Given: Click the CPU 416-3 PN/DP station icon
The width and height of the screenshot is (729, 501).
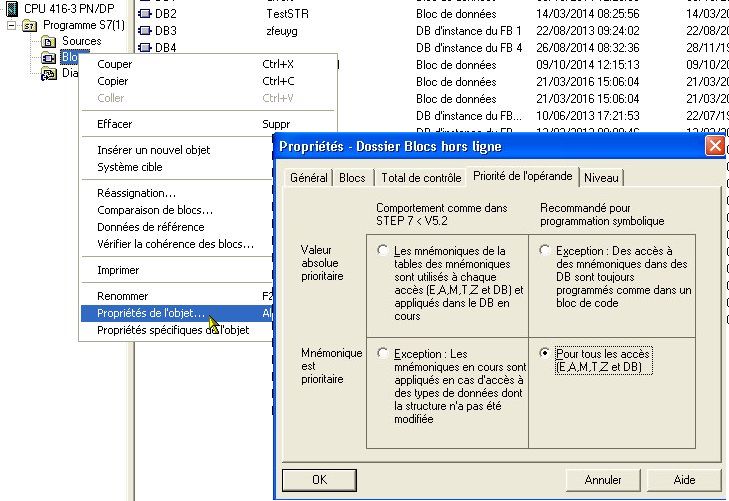Looking at the screenshot, I should (11, 8).
